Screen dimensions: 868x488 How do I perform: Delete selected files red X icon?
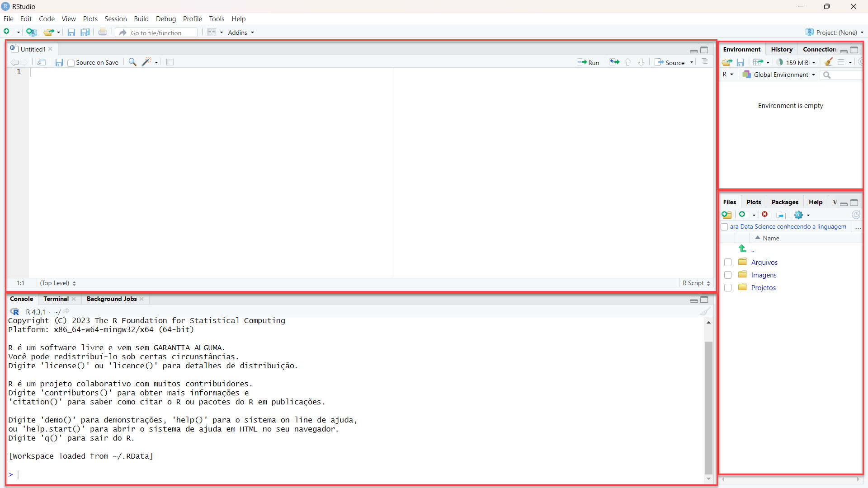coord(765,214)
